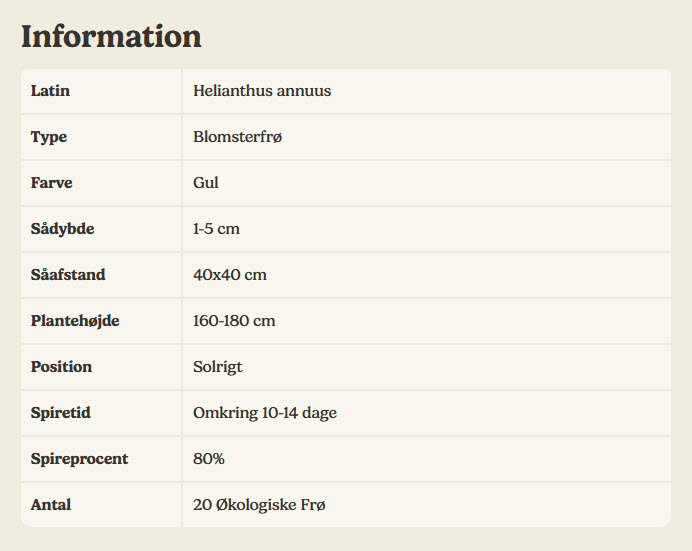This screenshot has width=692, height=551.
Task: Click the Såafstand row label
Action: [x=68, y=275]
